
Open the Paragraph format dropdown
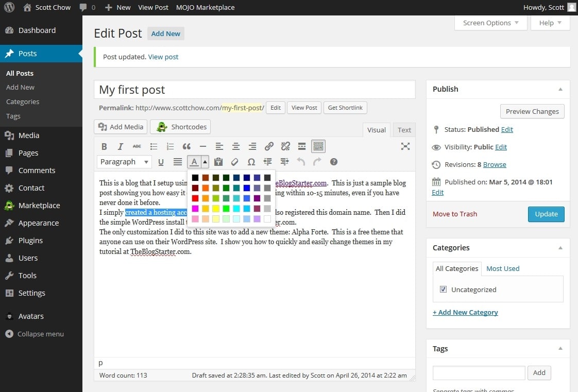[x=124, y=162]
